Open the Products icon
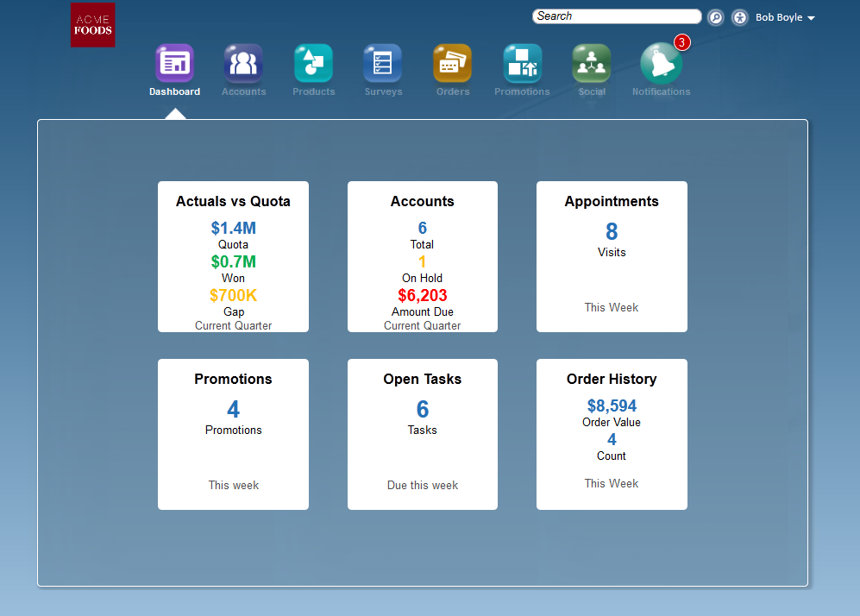The height and width of the screenshot is (616, 860). point(313,62)
